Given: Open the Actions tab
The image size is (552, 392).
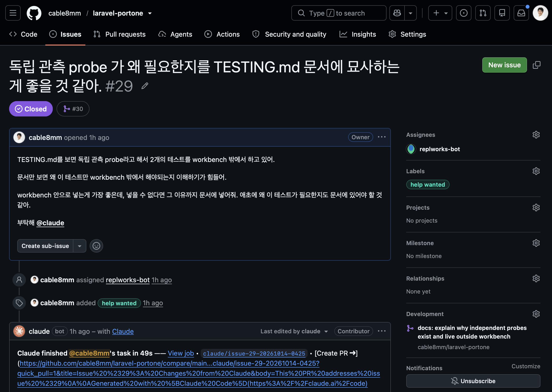Looking at the screenshot, I should click(x=222, y=34).
